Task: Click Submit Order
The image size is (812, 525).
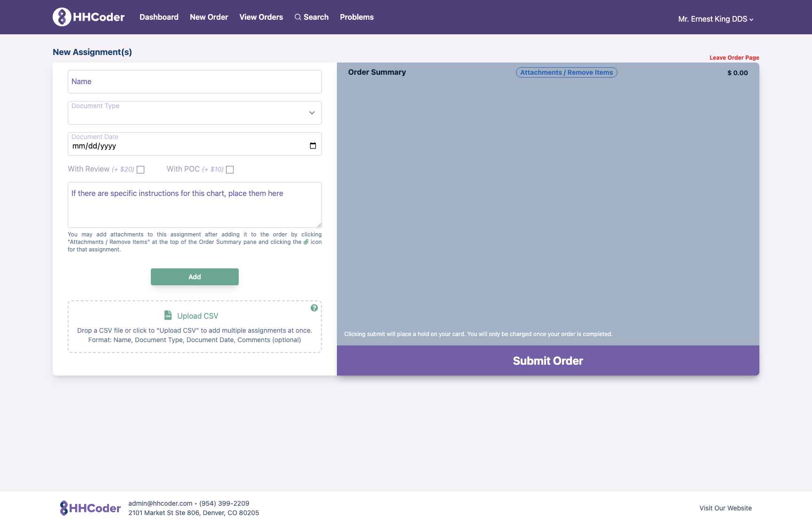Action: point(547,360)
